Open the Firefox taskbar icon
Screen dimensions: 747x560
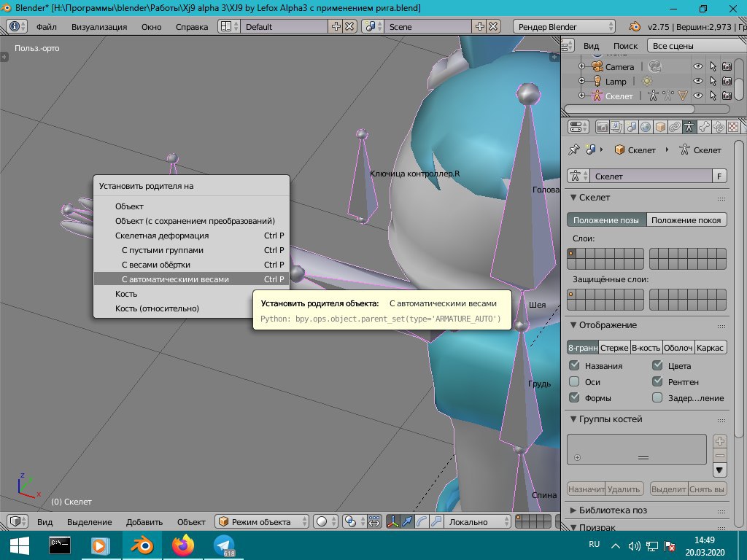tap(183, 545)
